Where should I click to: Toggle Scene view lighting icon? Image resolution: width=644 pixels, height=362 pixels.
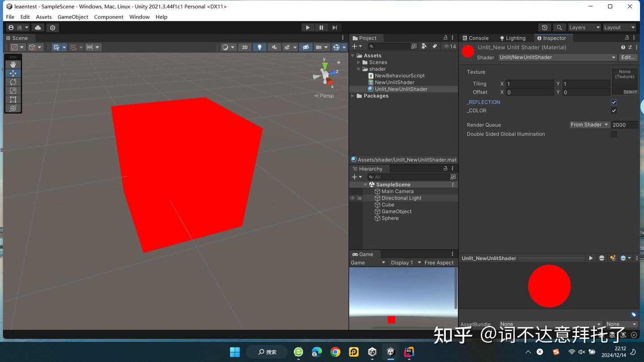[x=259, y=47]
